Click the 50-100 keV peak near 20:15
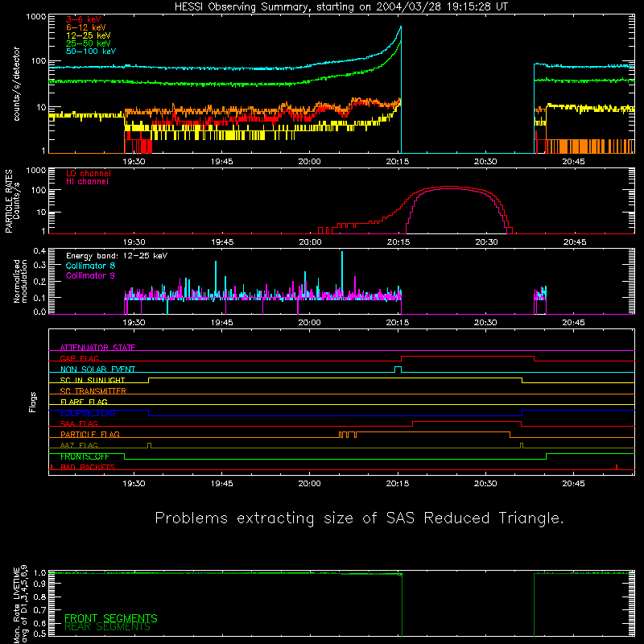The height and width of the screenshot is (644, 644). pos(401,27)
